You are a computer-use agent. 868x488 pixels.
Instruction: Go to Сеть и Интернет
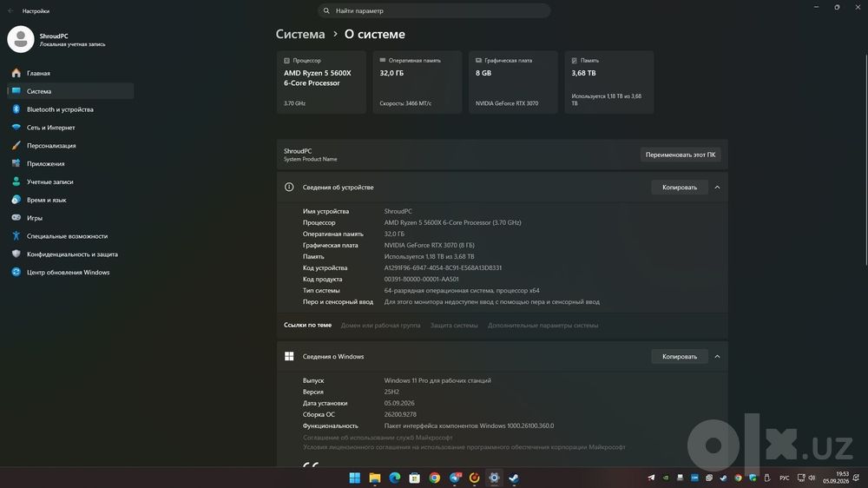coord(70,128)
